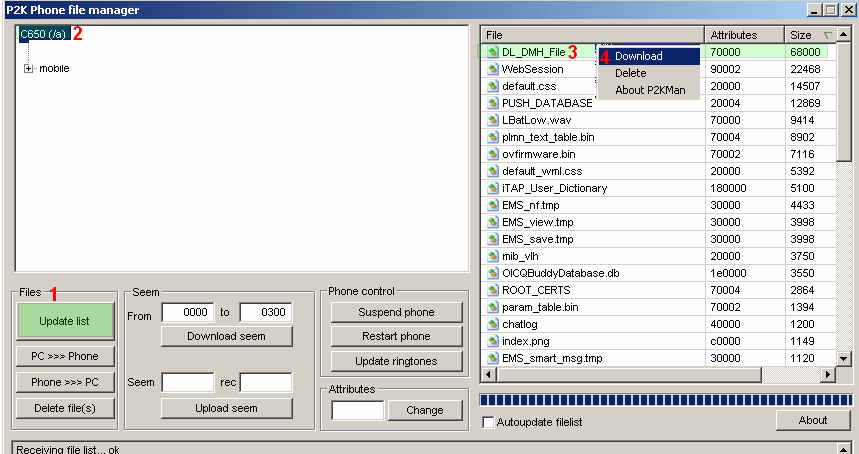The width and height of the screenshot is (859, 454).
Task: Click the ROOT_CERTS file icon
Action: tap(493, 290)
